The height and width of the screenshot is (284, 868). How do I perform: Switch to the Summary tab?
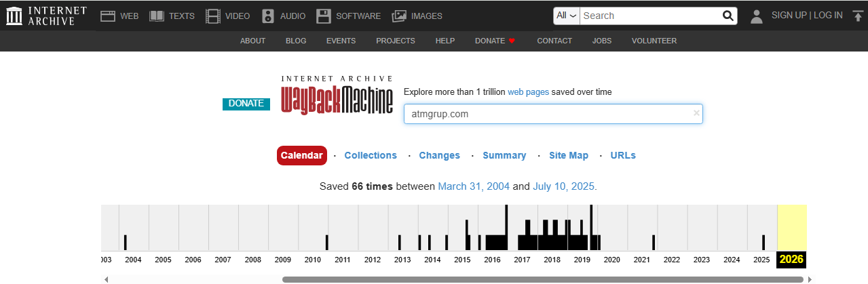point(504,155)
